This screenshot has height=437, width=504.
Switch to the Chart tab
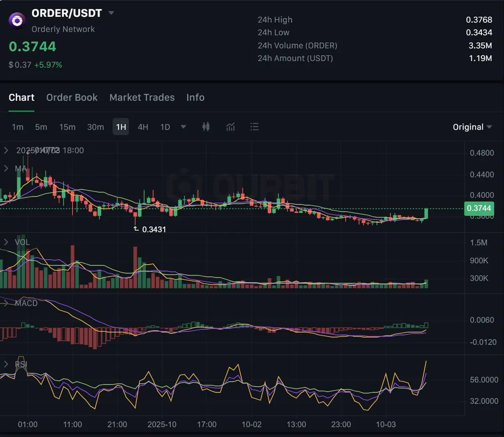21,97
